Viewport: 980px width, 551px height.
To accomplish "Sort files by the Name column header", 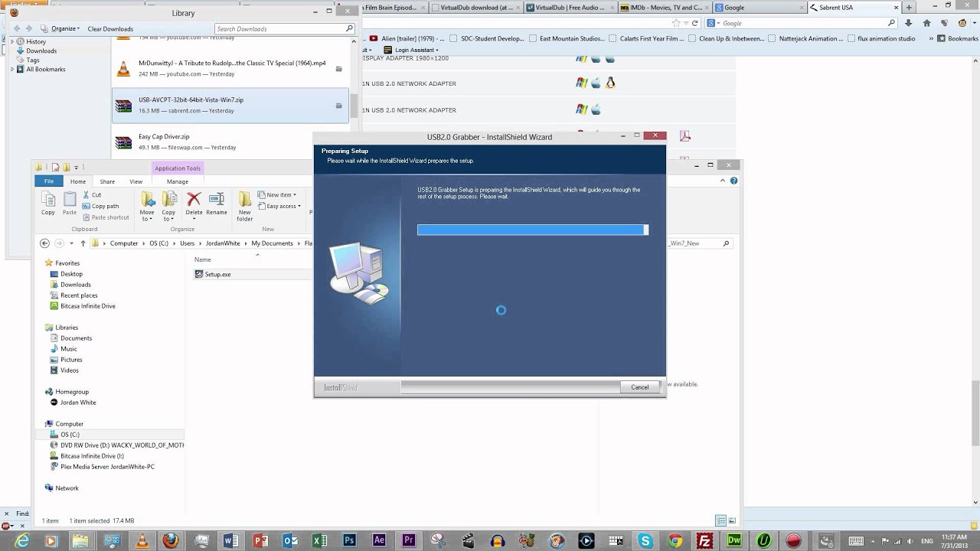I will click(202, 259).
